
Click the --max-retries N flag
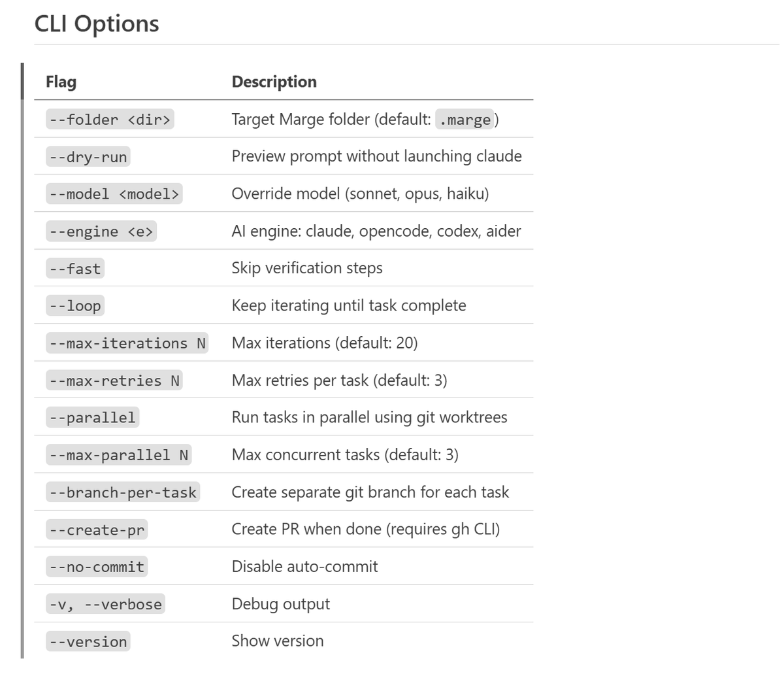click(114, 380)
